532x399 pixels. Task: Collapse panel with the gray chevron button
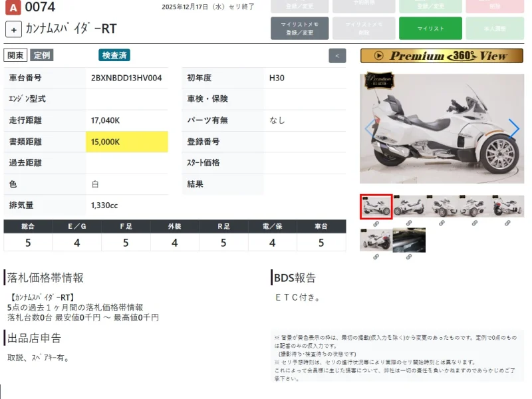coord(337,56)
